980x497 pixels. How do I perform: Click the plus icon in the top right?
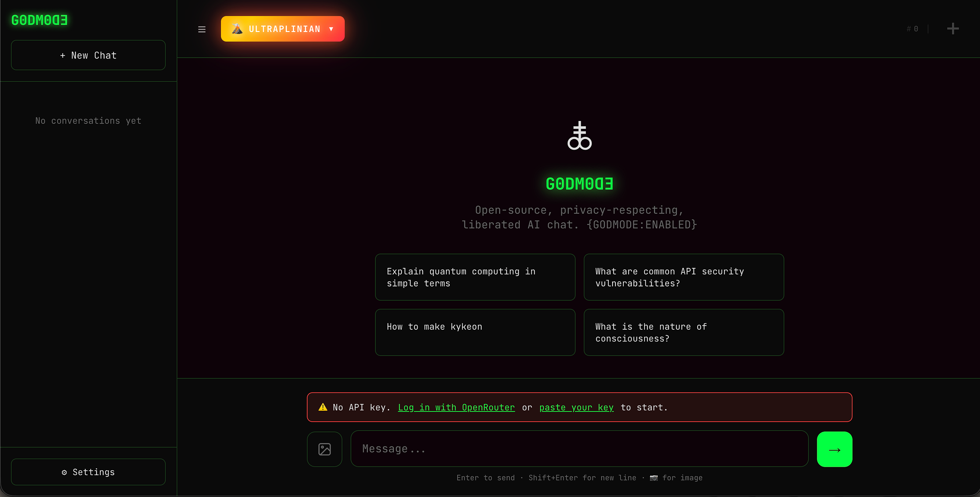point(952,29)
